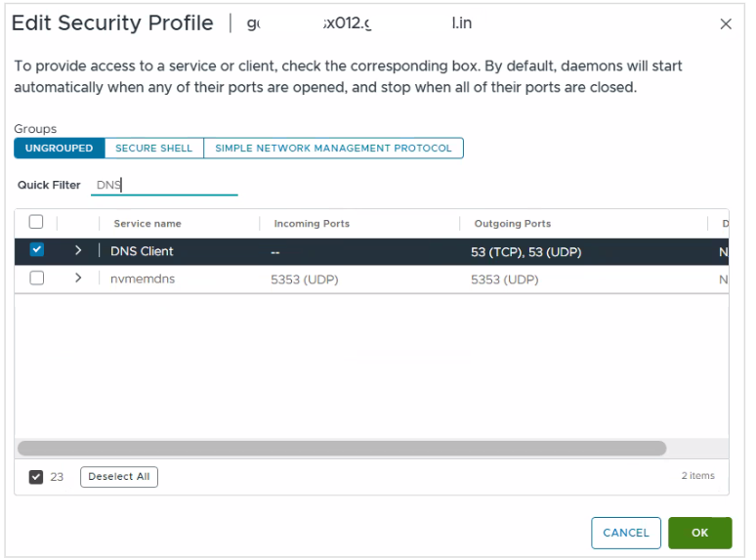Confirm with the OK button
This screenshot has height=560, width=756.
[699, 533]
